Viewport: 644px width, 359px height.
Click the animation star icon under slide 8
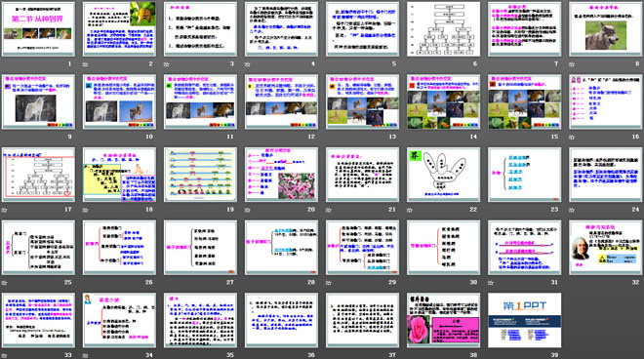tap(572, 64)
